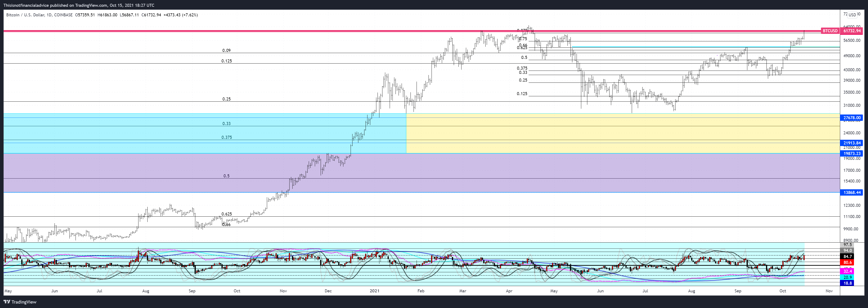Viewport: 868px width, 308px height.
Task: Click the high value H61863.00
Action: click(108, 15)
